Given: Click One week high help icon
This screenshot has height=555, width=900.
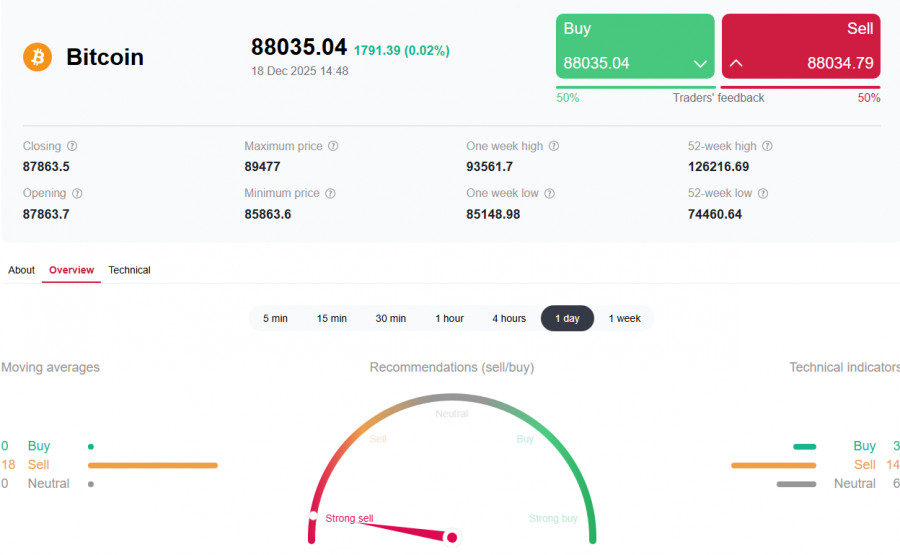Looking at the screenshot, I should click(x=553, y=146).
